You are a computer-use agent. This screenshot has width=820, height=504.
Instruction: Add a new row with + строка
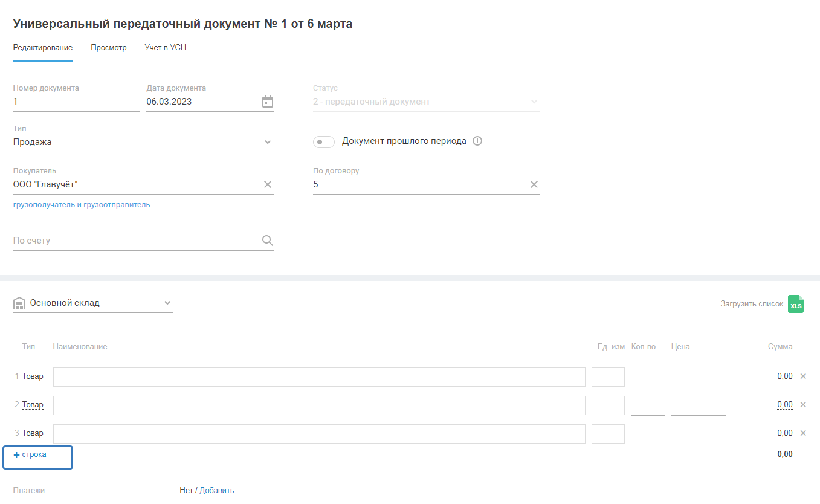30,454
